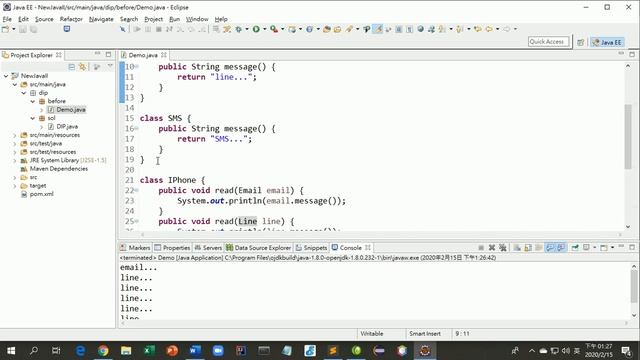Switch to the Markers tab

135,248
